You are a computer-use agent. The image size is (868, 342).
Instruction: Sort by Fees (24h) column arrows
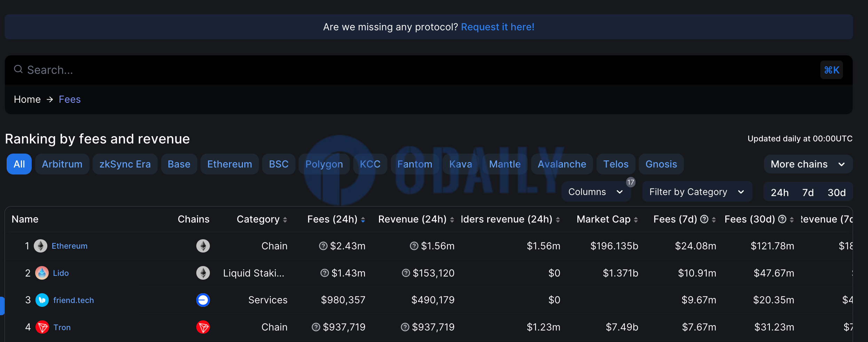[363, 220]
